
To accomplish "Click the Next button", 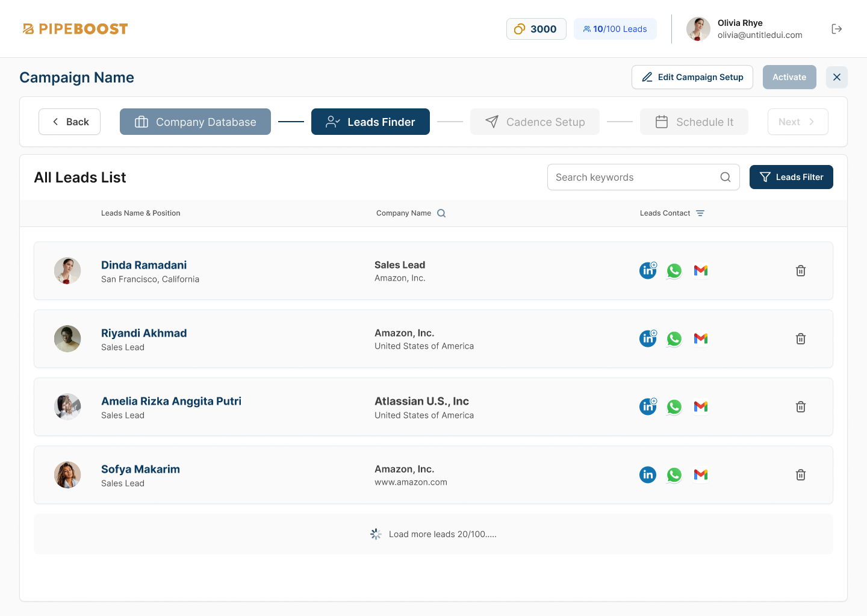I will coord(798,122).
